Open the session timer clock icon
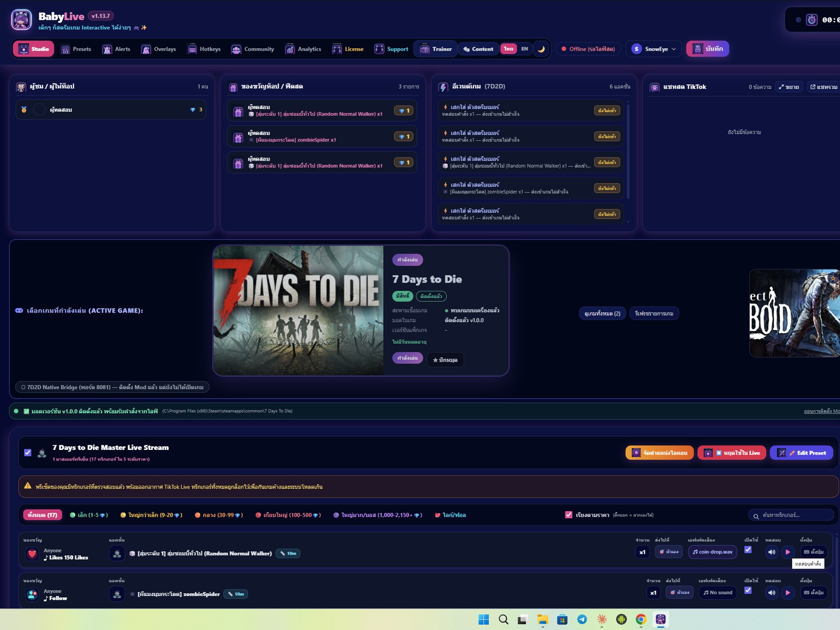 point(812,20)
